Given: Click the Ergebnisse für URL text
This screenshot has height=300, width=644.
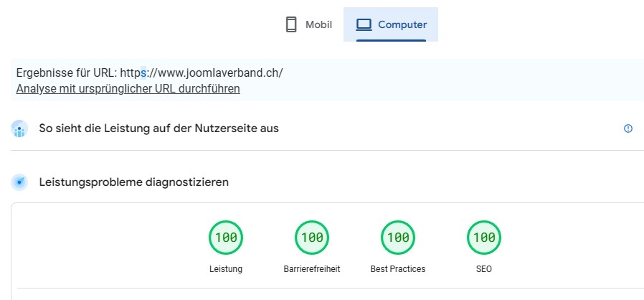Looking at the screenshot, I should tap(66, 73).
